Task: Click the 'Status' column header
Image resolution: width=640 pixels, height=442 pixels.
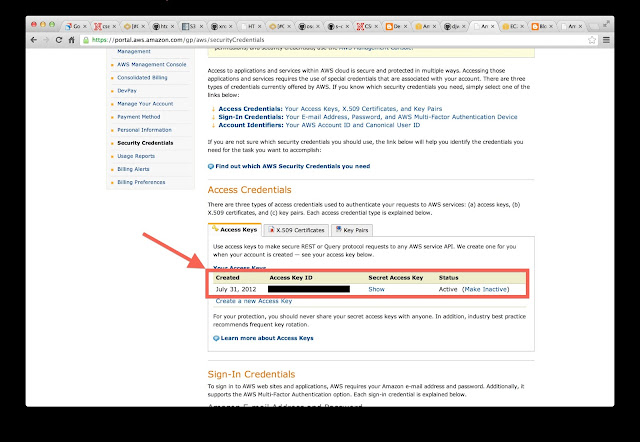Action: [448, 278]
